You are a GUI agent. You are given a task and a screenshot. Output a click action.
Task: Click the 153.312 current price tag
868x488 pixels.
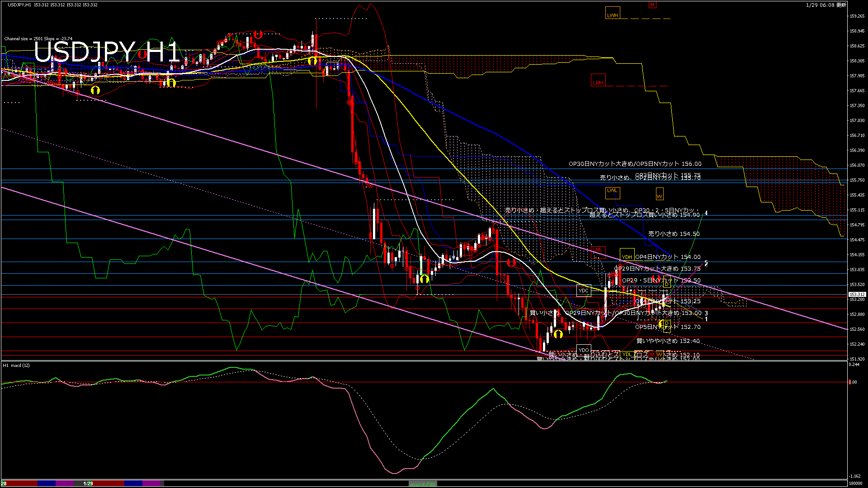pos(857,294)
